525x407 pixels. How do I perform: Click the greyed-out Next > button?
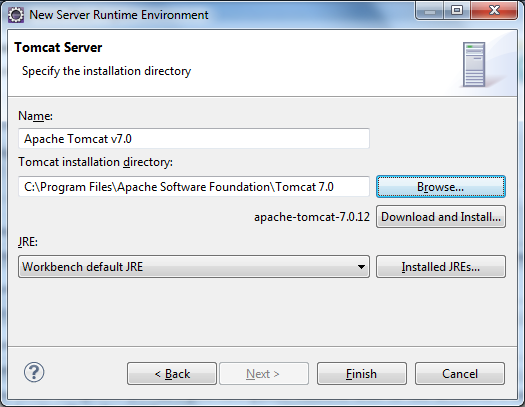pos(264,374)
